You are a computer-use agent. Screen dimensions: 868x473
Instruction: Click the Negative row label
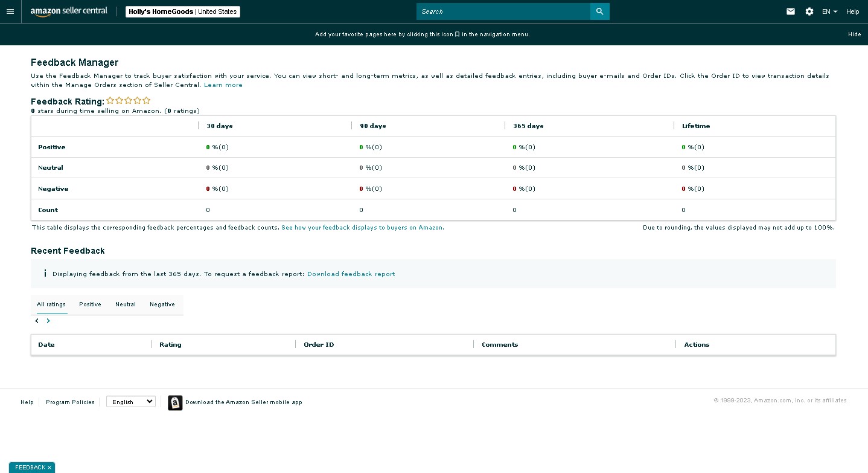coord(53,189)
